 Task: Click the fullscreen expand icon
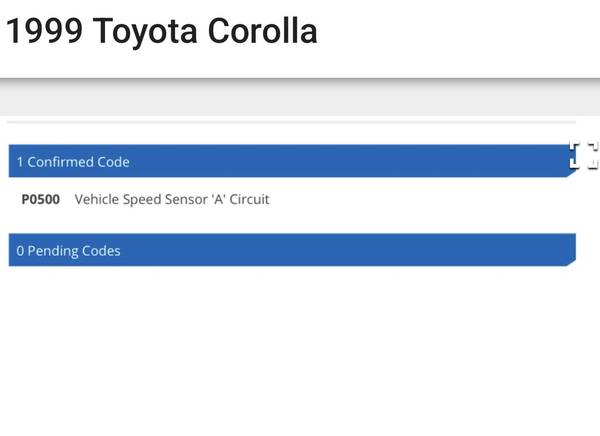584,156
